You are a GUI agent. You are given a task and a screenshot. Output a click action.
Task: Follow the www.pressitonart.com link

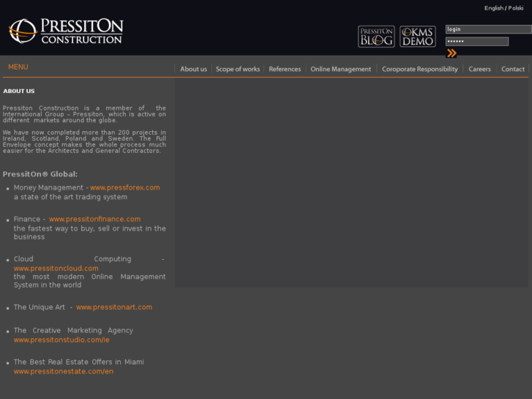114,307
